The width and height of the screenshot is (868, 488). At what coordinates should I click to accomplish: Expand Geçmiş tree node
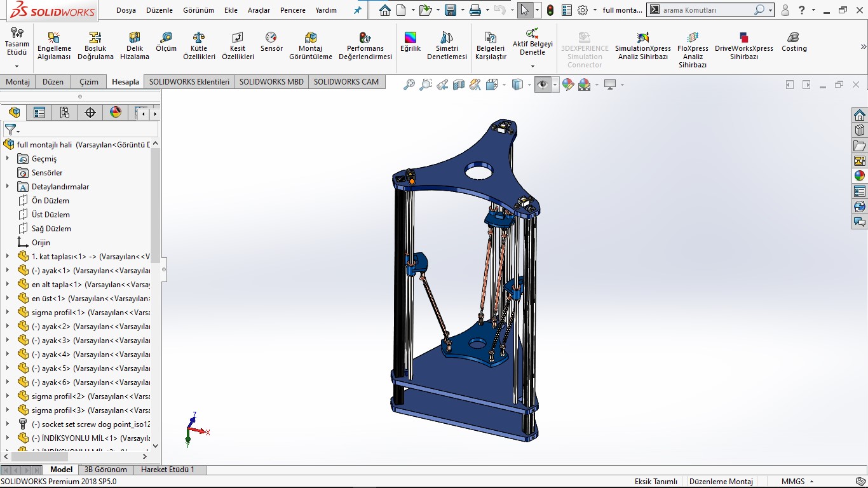point(8,159)
